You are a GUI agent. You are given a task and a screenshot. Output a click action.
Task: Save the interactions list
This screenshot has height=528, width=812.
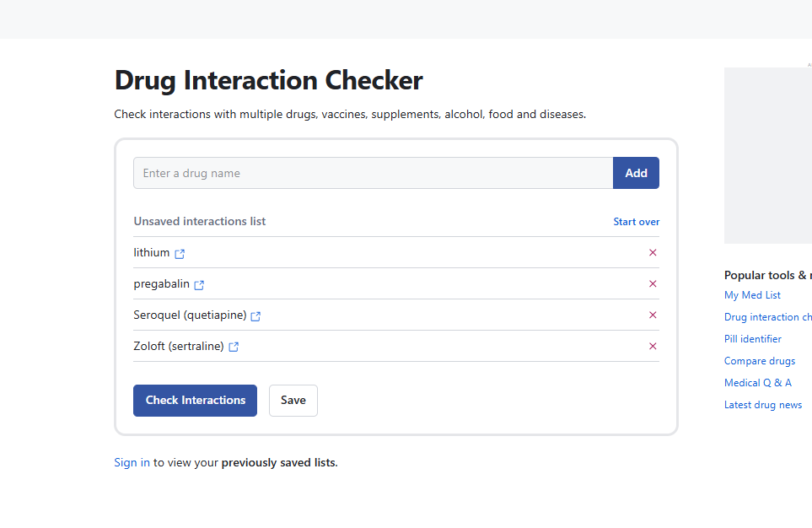(293, 401)
